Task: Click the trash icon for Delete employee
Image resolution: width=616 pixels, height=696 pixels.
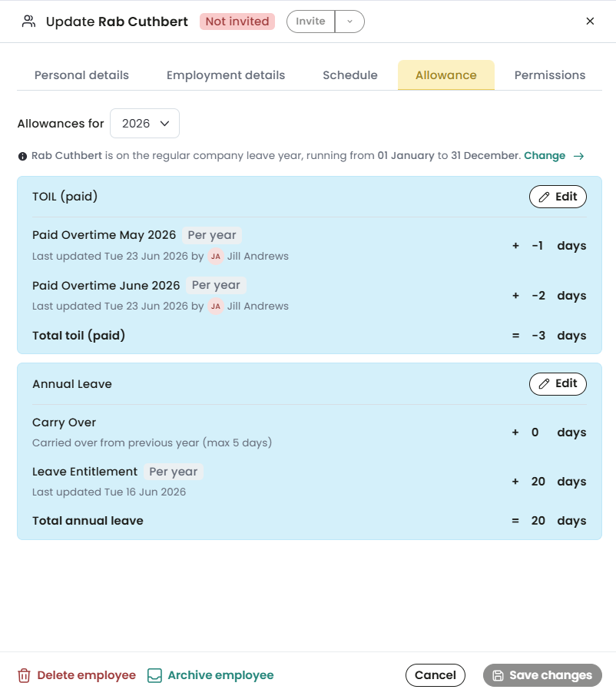Action: click(24, 675)
